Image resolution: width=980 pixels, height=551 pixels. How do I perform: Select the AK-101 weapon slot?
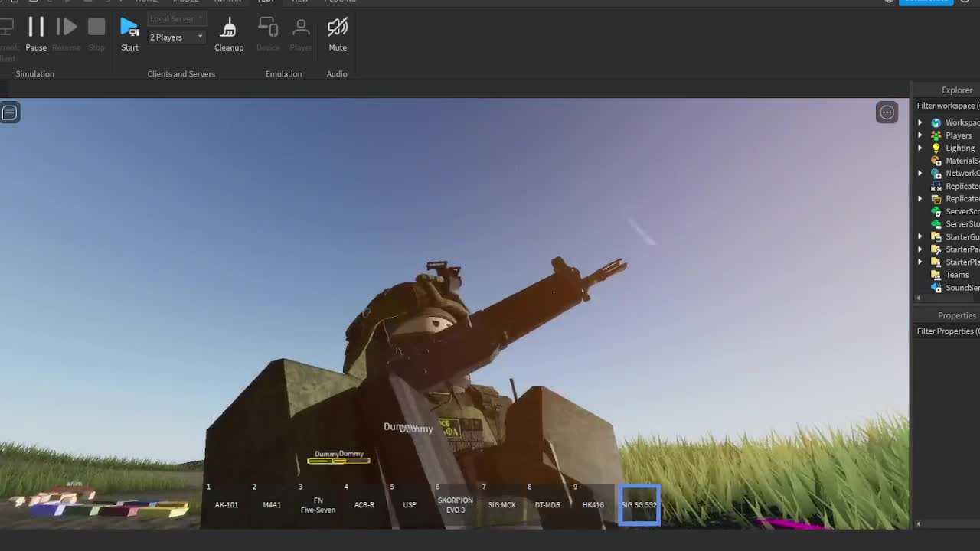point(226,504)
